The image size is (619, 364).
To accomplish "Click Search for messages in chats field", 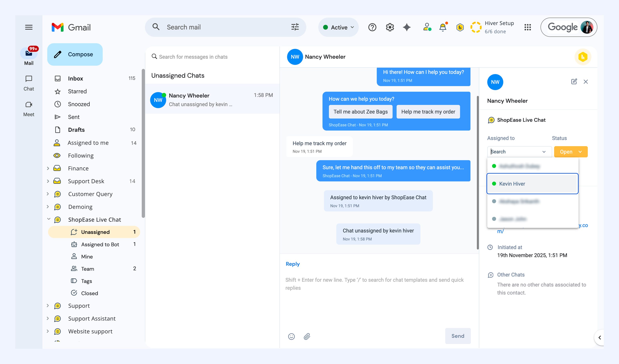I will tap(193, 57).
